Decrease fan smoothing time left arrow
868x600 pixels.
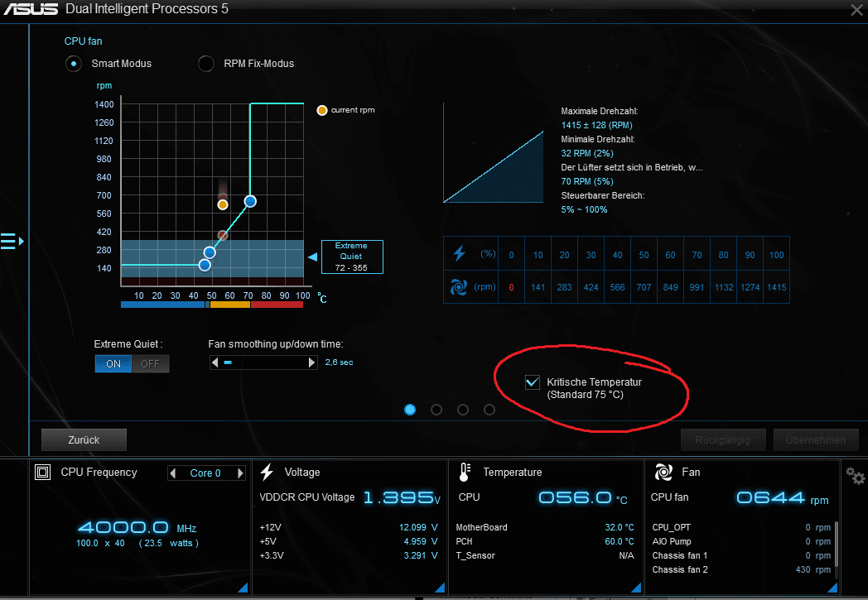(x=215, y=362)
